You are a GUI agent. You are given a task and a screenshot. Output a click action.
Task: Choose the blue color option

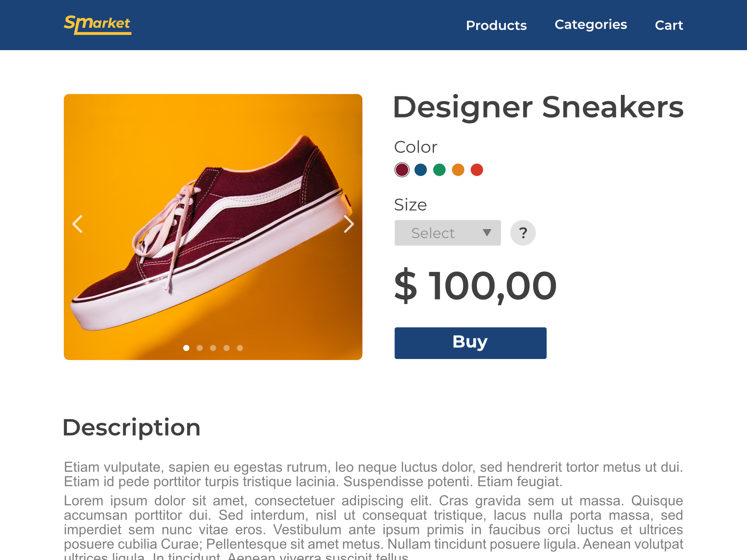click(421, 170)
